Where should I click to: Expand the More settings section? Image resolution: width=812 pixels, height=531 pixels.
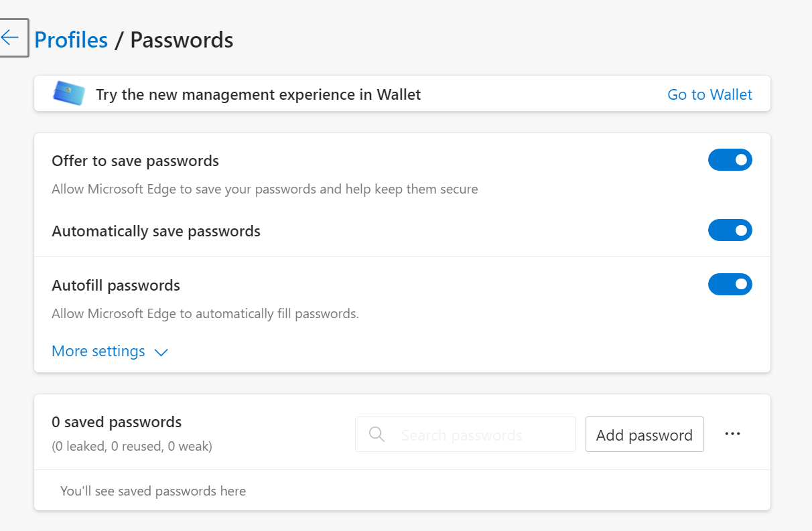(110, 352)
